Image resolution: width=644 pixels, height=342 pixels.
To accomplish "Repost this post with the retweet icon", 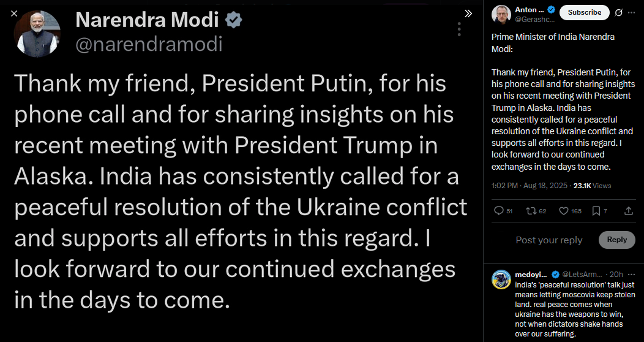I will (x=531, y=211).
